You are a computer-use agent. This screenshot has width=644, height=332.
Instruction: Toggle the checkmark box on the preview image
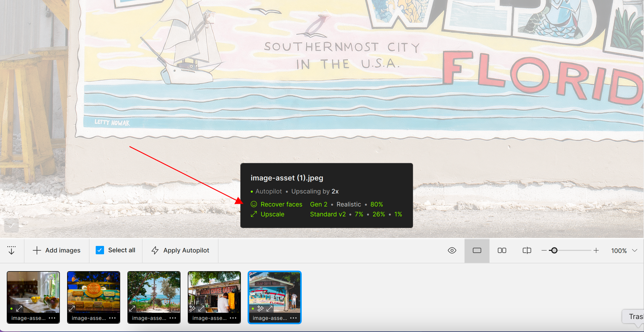click(x=11, y=225)
